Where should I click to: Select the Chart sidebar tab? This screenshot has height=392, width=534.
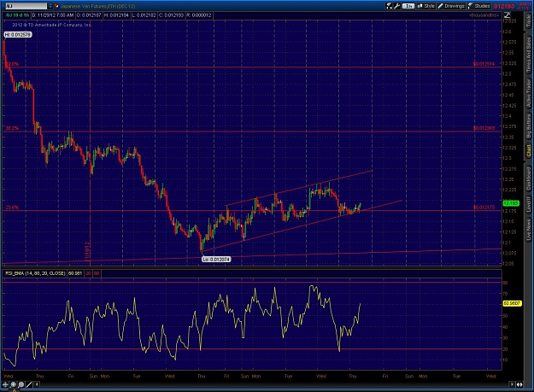(529, 151)
